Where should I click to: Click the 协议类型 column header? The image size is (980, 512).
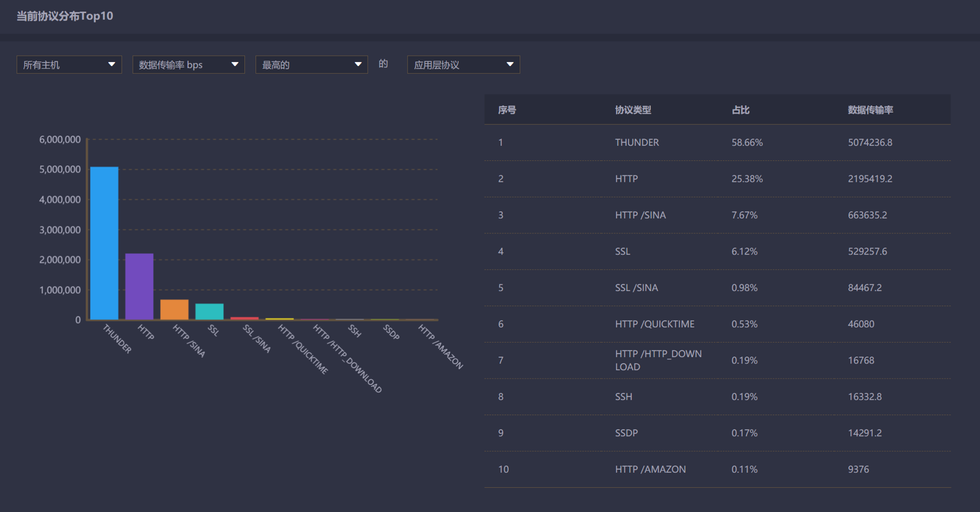[x=633, y=110]
